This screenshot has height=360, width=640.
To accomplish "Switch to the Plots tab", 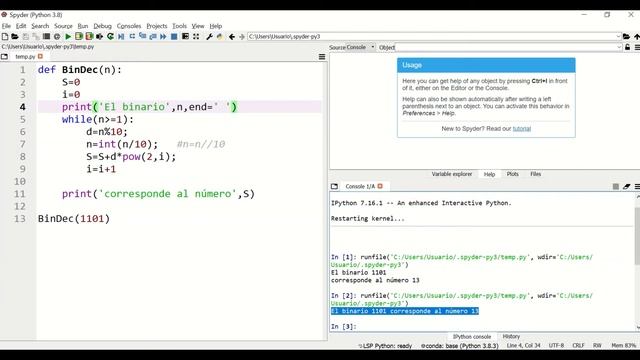I will coord(513,174).
